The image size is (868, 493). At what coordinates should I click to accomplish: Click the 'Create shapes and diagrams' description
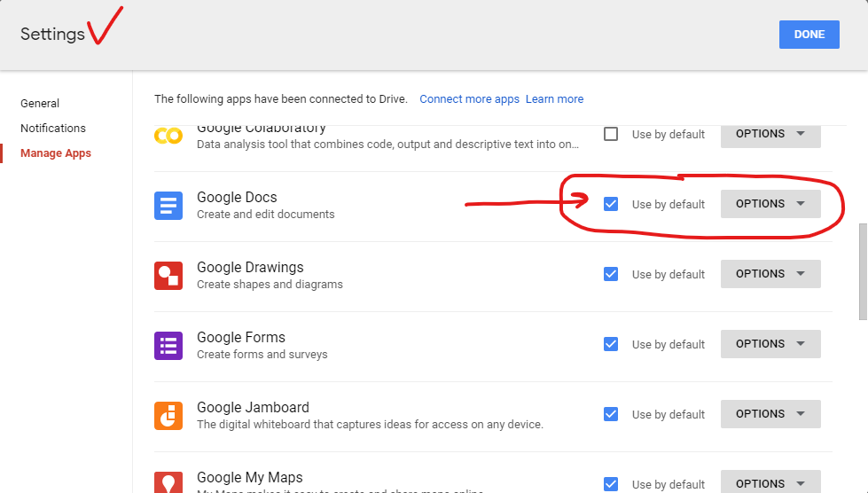coord(270,285)
